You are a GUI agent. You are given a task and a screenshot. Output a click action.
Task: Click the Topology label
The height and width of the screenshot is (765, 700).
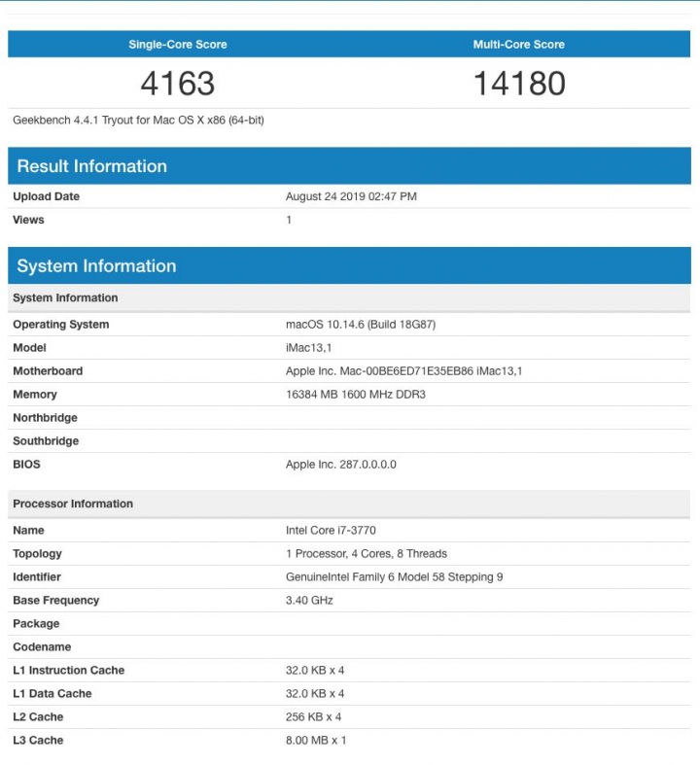point(37,554)
